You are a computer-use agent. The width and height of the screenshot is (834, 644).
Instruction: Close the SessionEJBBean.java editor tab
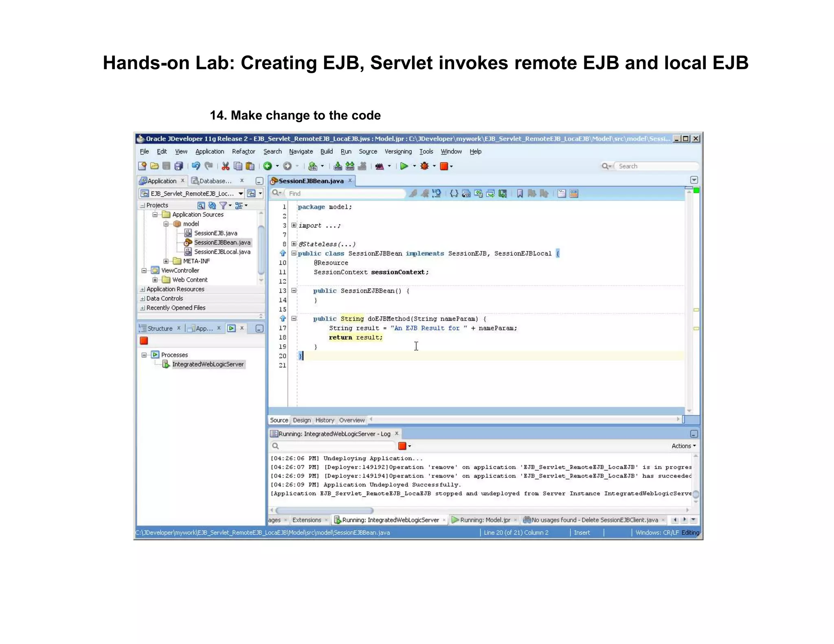350,181
